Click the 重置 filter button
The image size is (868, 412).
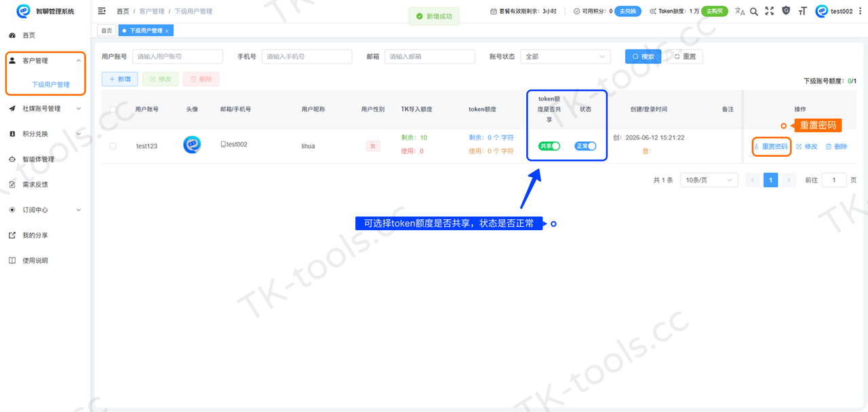pyautogui.click(x=685, y=56)
